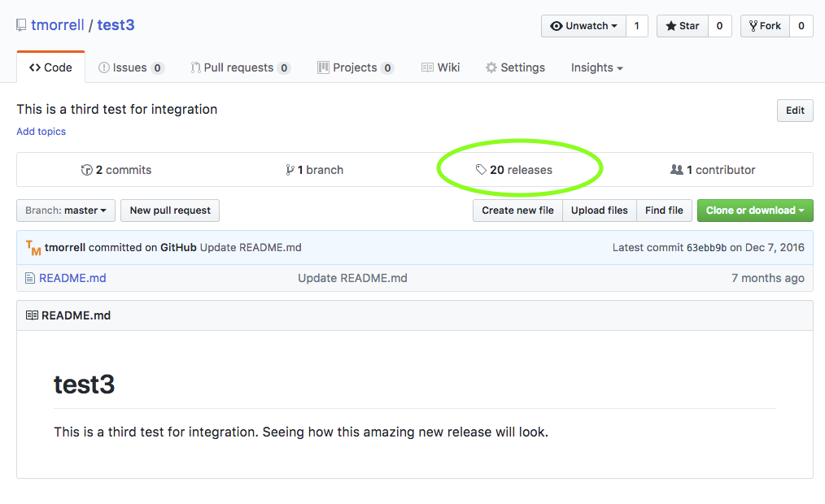The height and width of the screenshot is (504, 825).
Task: Click the '7 months ago' timestamp
Action: pyautogui.click(x=768, y=278)
